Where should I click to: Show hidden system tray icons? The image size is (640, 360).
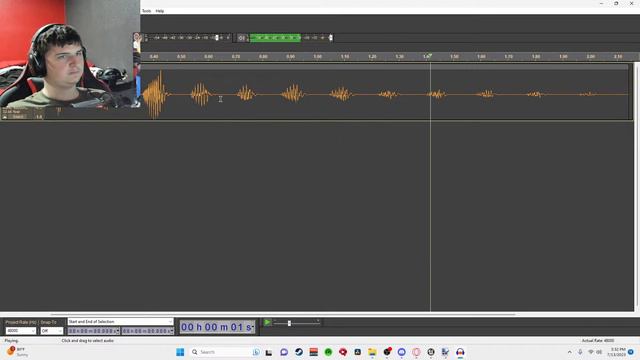pos(569,352)
